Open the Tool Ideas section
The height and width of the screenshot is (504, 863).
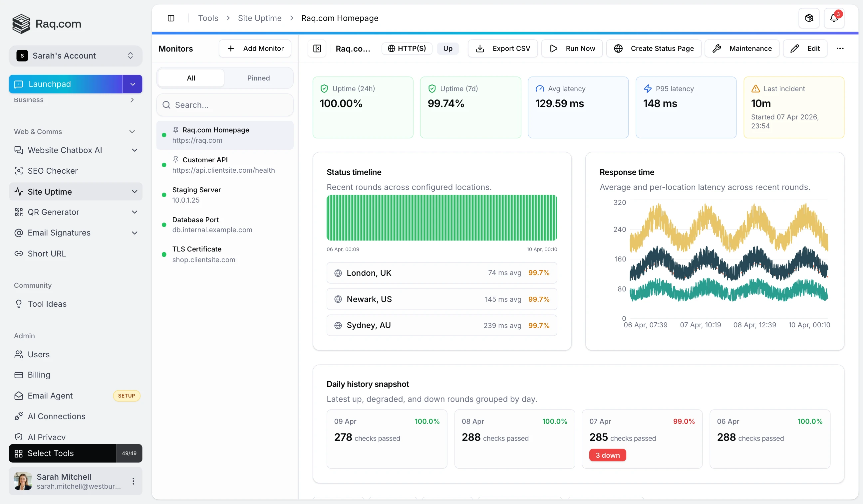tap(47, 303)
